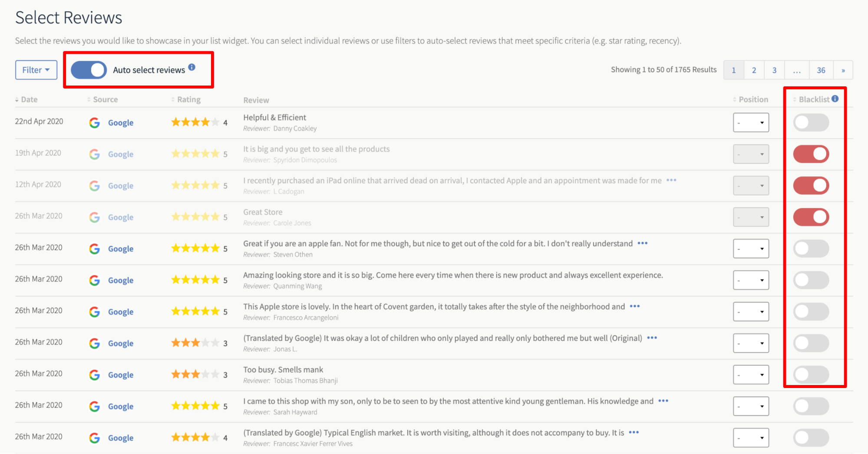Expand Sarah Hayward review ellipsis
This screenshot has width=868, height=454.
pos(663,401)
